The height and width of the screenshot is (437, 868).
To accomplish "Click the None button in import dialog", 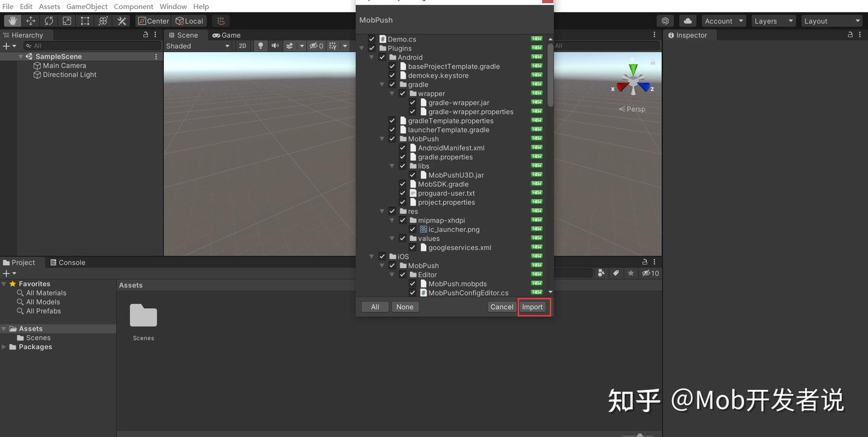I will coord(405,307).
